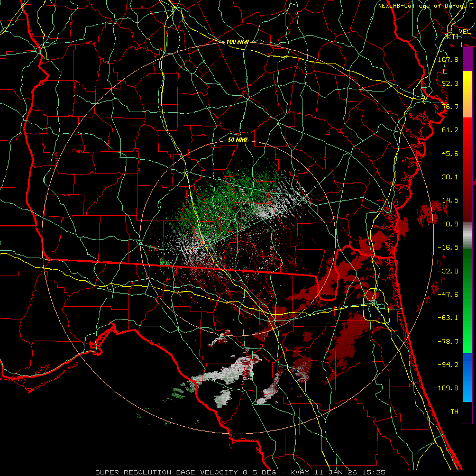Click the 30.1 velocity legend value
The height and width of the screenshot is (476, 476).
[450, 177]
